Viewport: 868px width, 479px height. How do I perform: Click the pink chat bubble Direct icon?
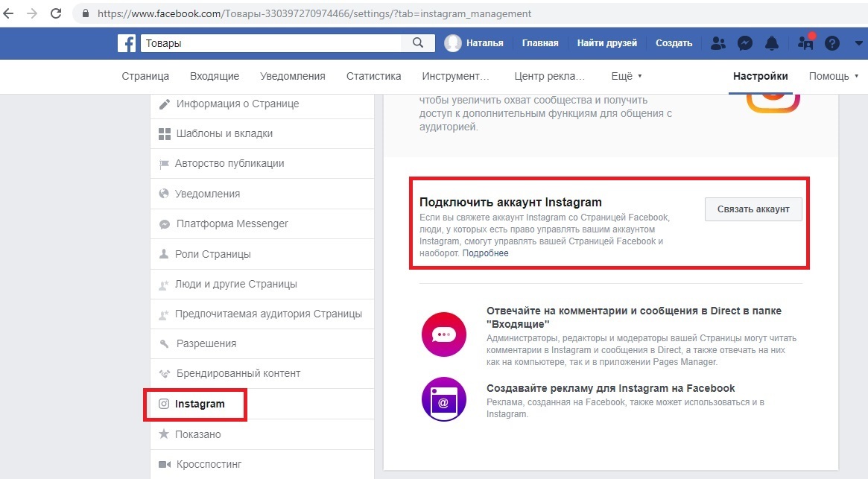[444, 334]
